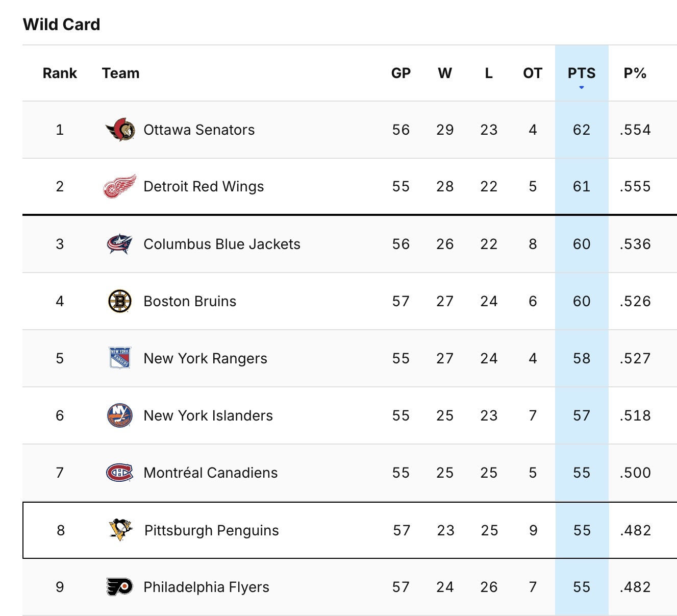Viewport: 677px width, 616px height.
Task: Select the Rank column header
Action: click(x=60, y=73)
